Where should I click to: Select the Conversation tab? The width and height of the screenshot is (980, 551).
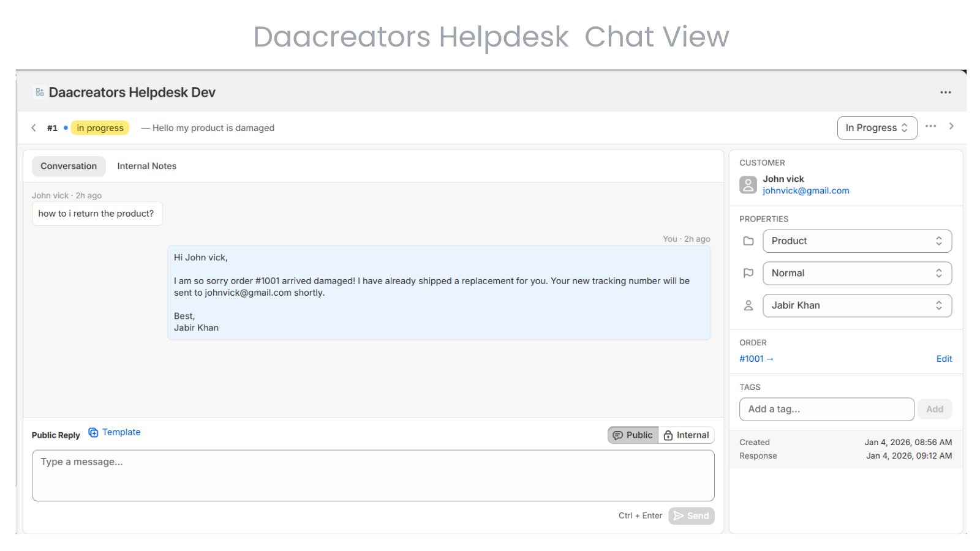68,166
